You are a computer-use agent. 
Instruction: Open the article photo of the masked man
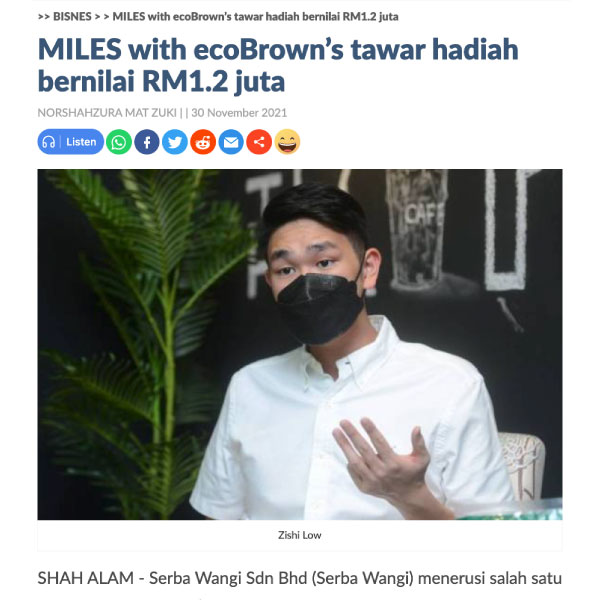300,344
